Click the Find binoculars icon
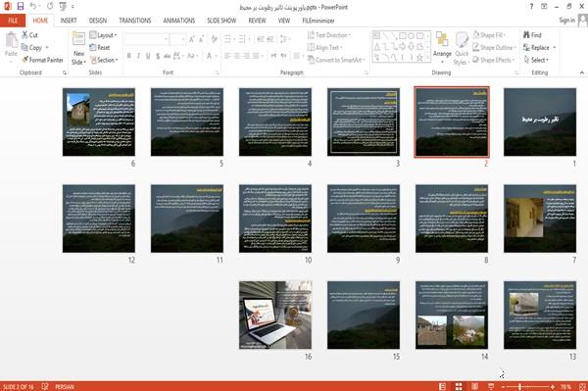 527,35
